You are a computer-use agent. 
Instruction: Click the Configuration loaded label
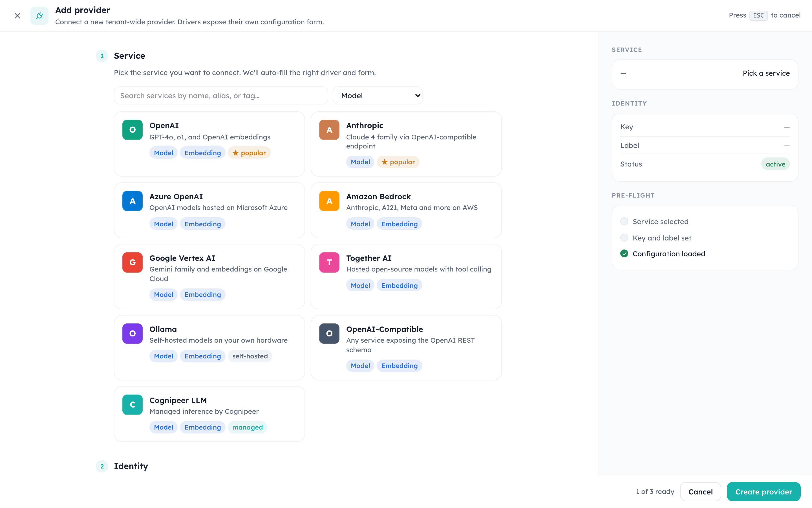click(669, 254)
